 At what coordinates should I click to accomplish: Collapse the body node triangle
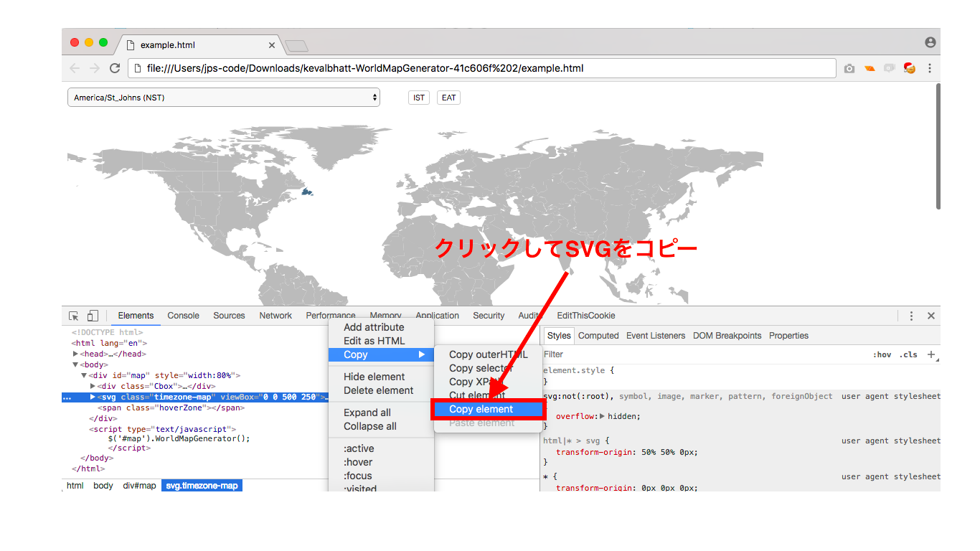point(76,364)
